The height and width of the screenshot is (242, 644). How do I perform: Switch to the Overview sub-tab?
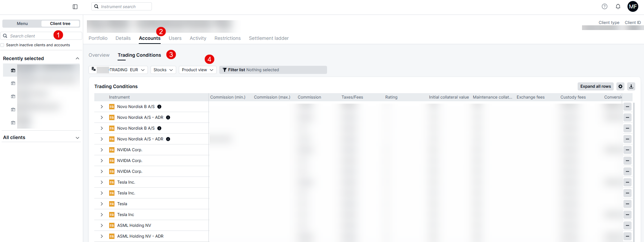[99, 55]
